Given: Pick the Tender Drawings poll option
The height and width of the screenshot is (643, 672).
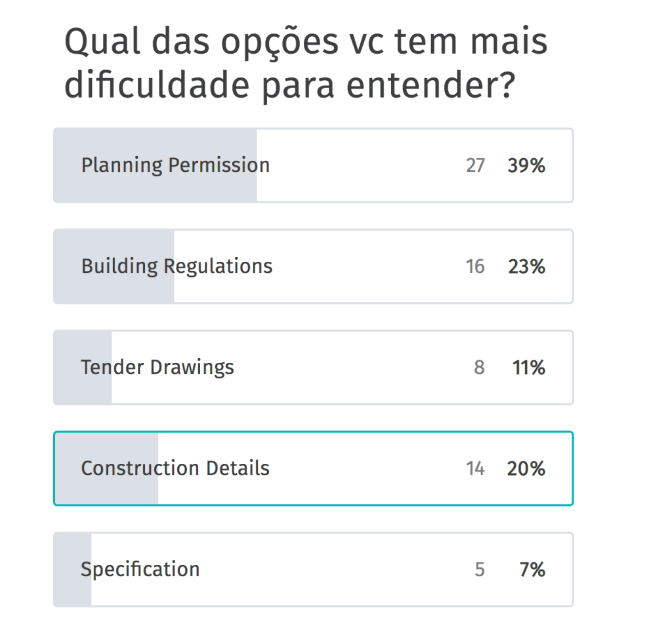Looking at the screenshot, I should 157,367.
